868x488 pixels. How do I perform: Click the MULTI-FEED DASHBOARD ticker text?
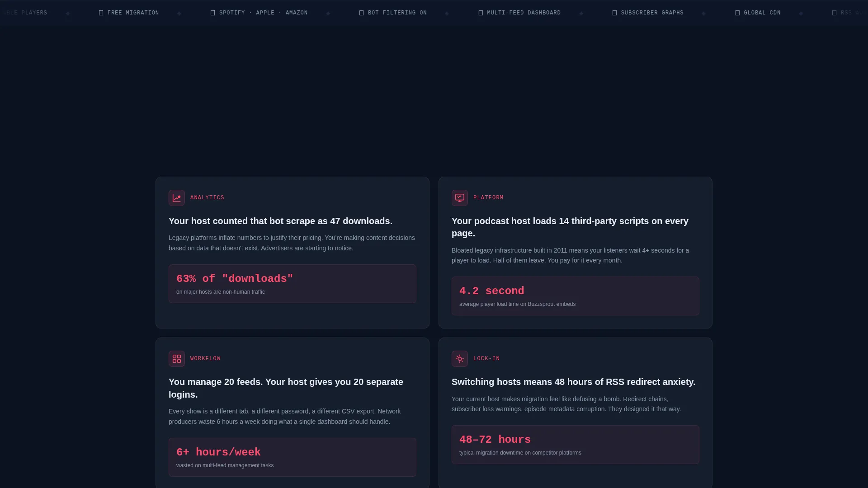pyautogui.click(x=524, y=13)
